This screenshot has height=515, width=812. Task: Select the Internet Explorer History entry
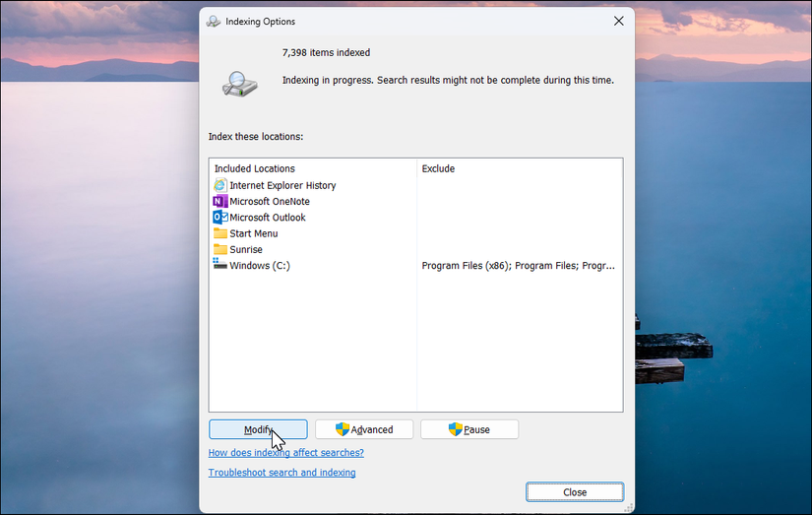click(x=282, y=185)
